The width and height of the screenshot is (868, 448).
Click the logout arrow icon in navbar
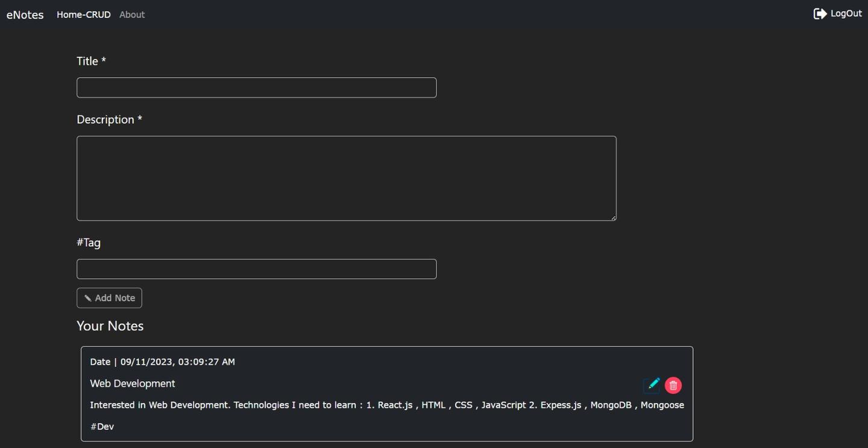pyautogui.click(x=820, y=14)
